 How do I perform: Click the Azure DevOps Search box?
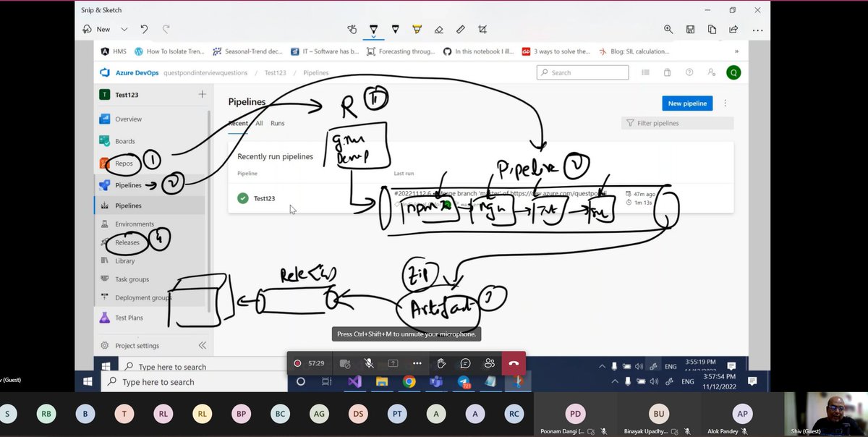click(582, 72)
